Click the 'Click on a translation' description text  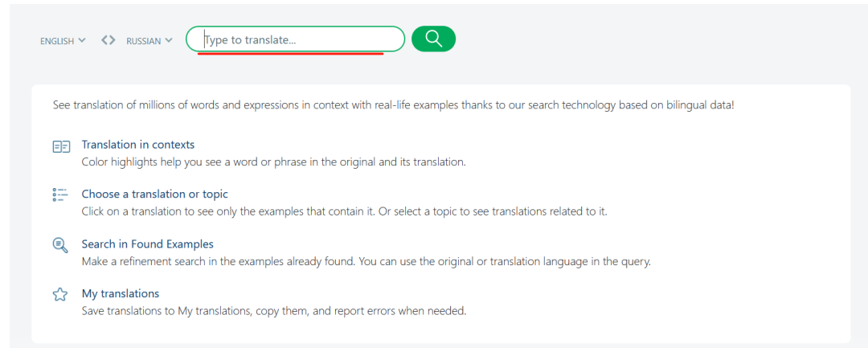(344, 212)
